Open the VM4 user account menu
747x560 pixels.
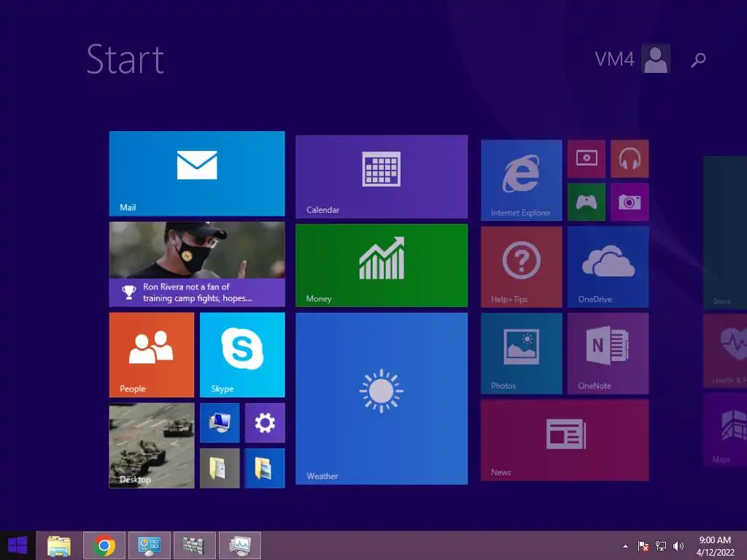click(632, 58)
